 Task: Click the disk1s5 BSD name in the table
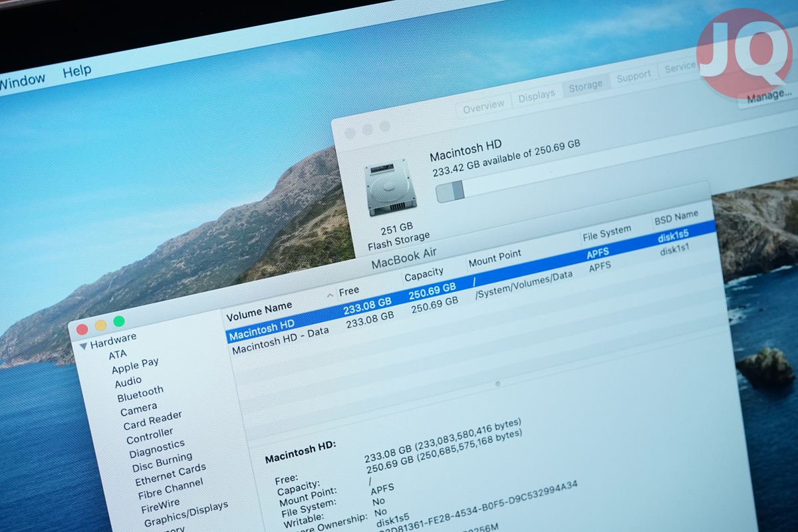click(674, 237)
